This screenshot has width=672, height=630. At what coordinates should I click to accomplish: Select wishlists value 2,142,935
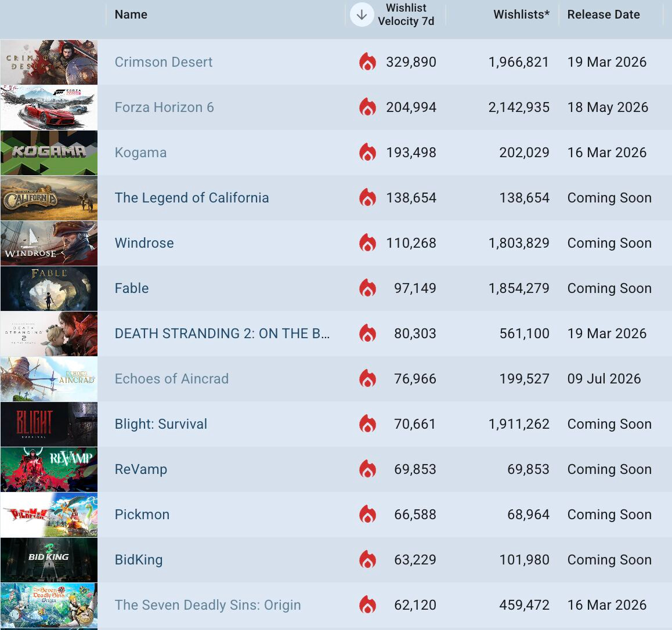tap(519, 107)
